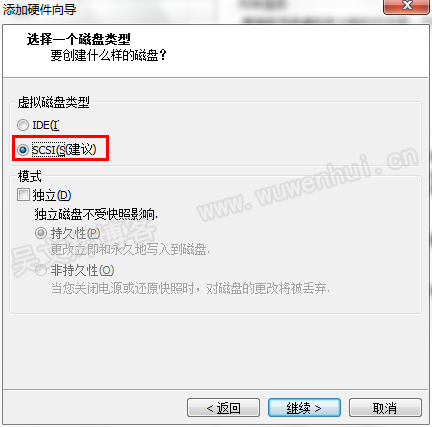Cancel the wizard with 取消 button
Image resolution: width=432 pixels, height=427 pixels.
(385, 408)
